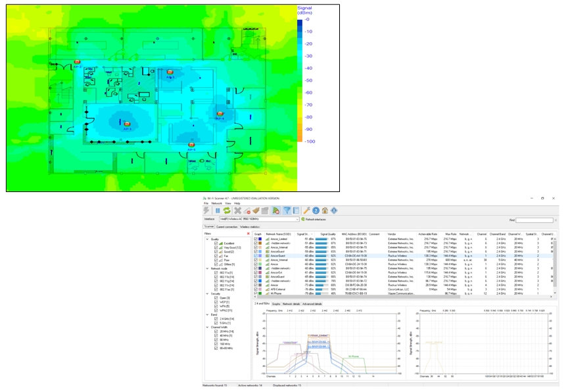Uncheck the Excellent quality filter

[216, 243]
